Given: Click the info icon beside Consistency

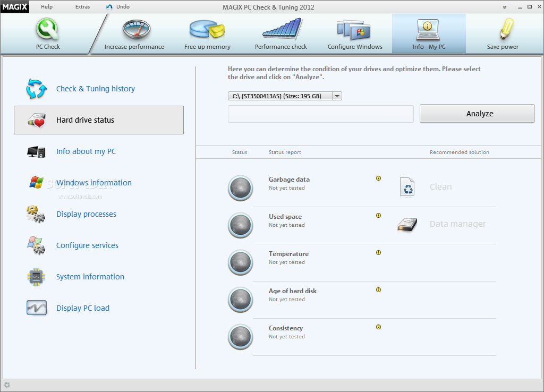Looking at the screenshot, I should coord(378,327).
